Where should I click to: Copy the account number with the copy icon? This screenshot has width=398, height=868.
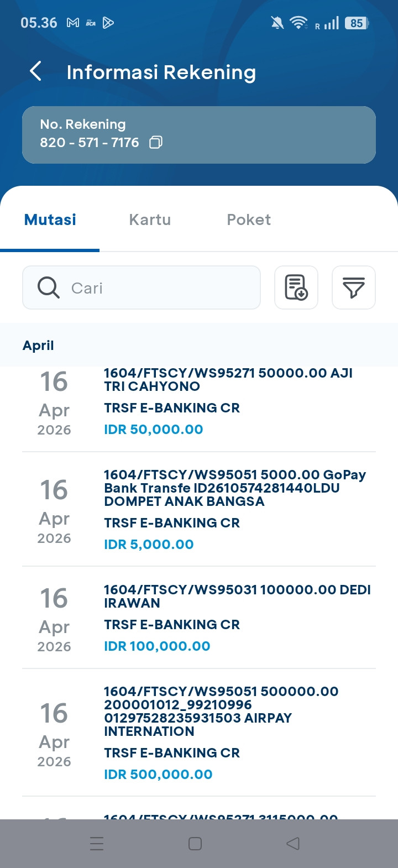point(156,143)
